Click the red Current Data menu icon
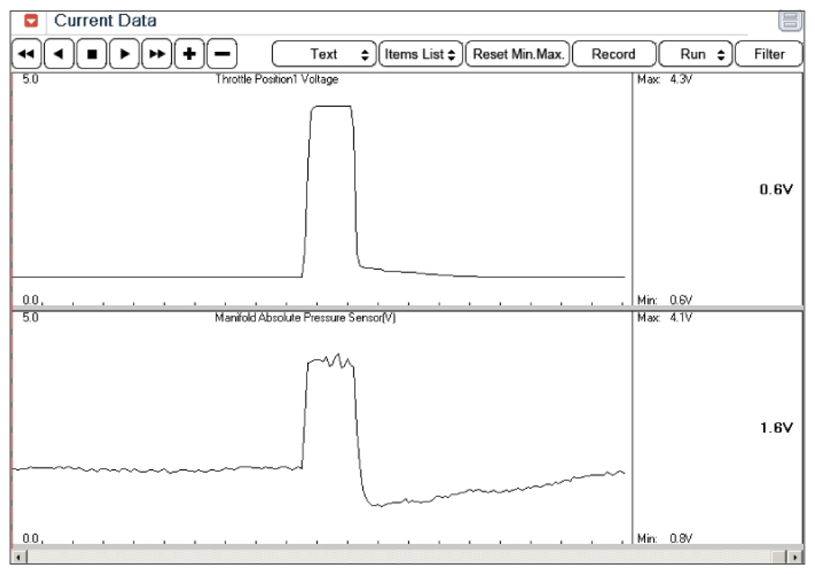Viewport: 815px width, 574px height. coord(31,21)
